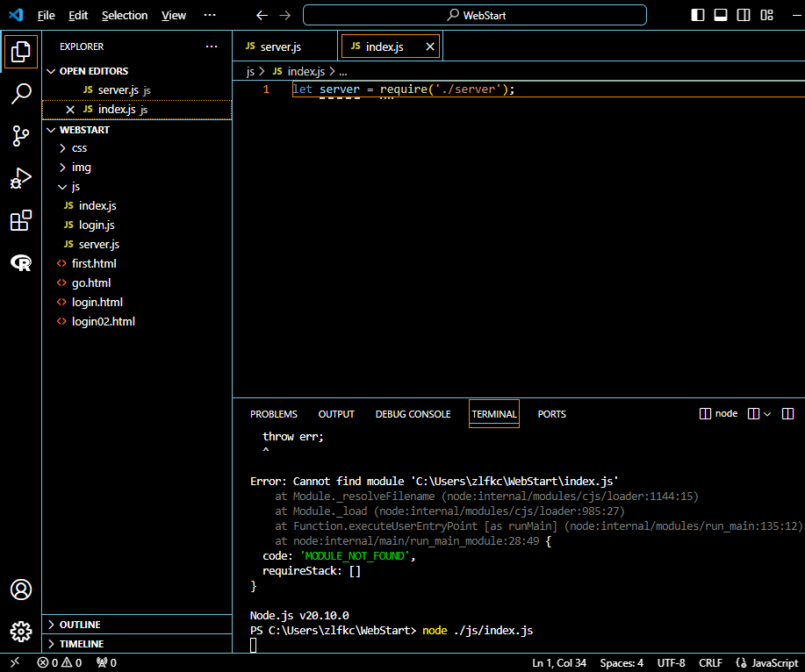The height and width of the screenshot is (672, 805).
Task: Open the File menu
Action: (47, 16)
